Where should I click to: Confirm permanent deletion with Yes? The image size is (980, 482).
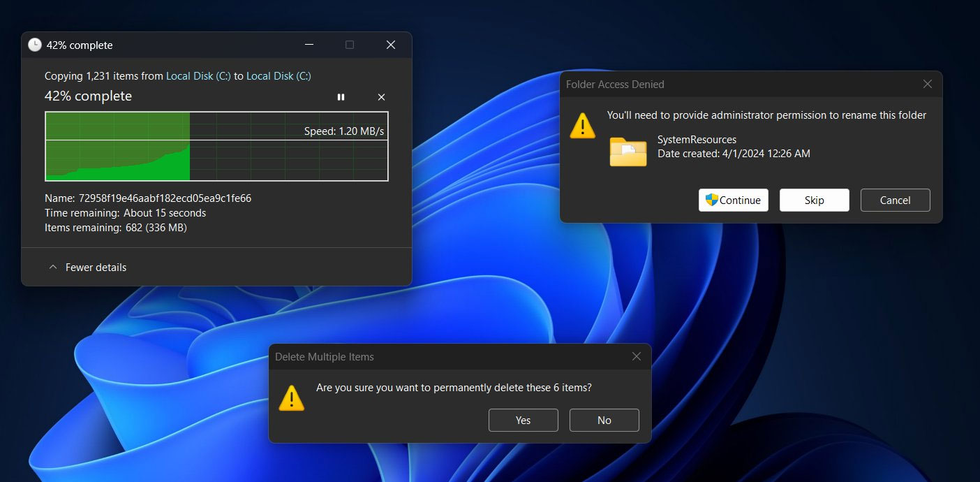523,420
